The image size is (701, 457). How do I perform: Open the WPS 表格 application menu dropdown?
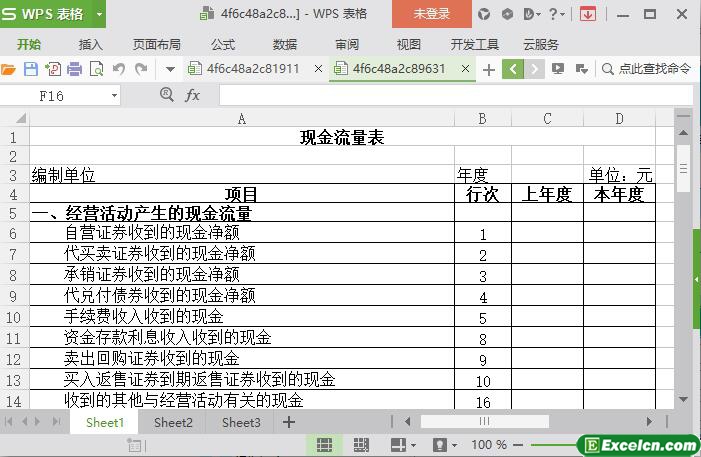[x=99, y=14]
